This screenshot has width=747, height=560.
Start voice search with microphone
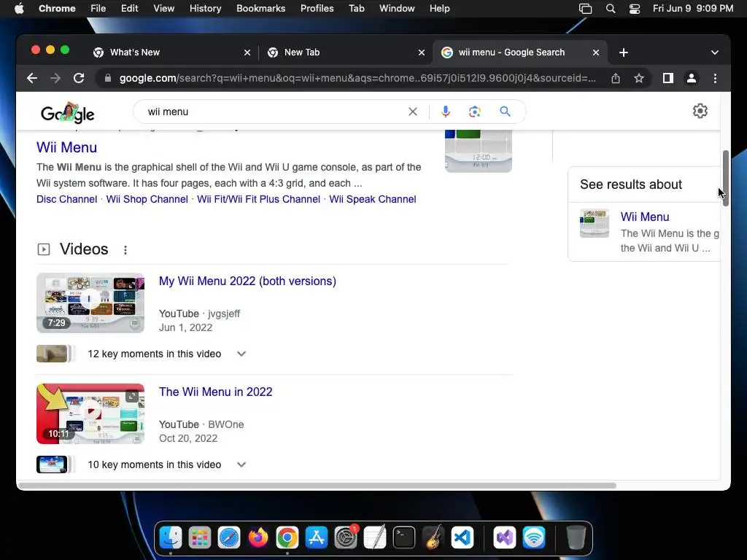click(x=446, y=112)
